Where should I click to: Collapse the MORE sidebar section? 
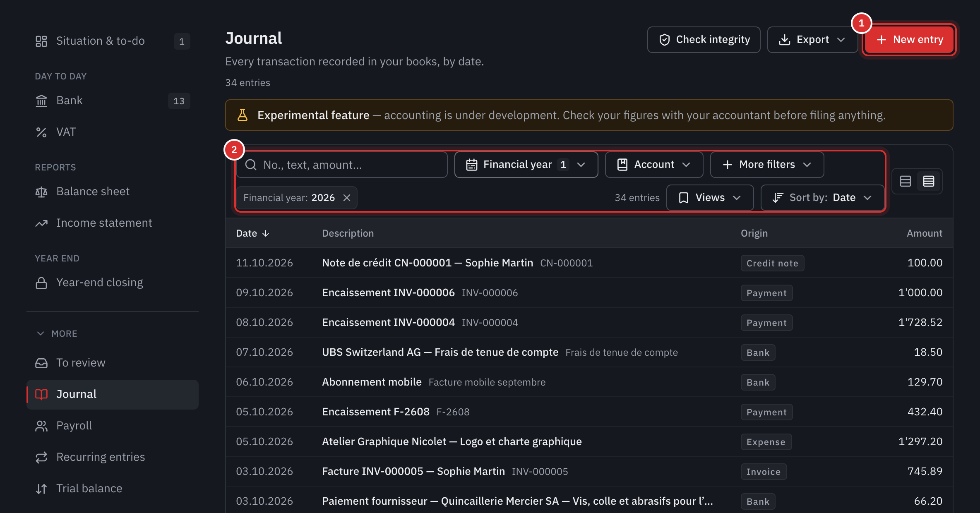click(x=57, y=333)
